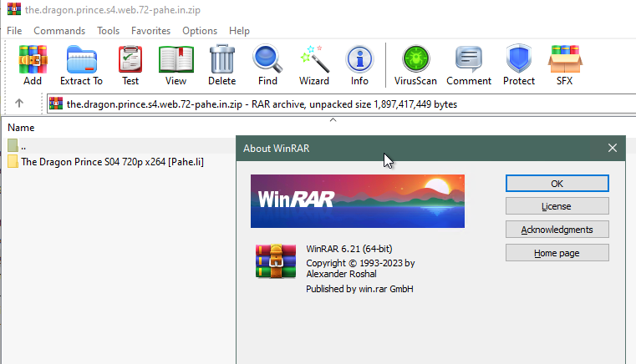Open the Commands menu
The height and width of the screenshot is (364, 636).
(x=59, y=31)
